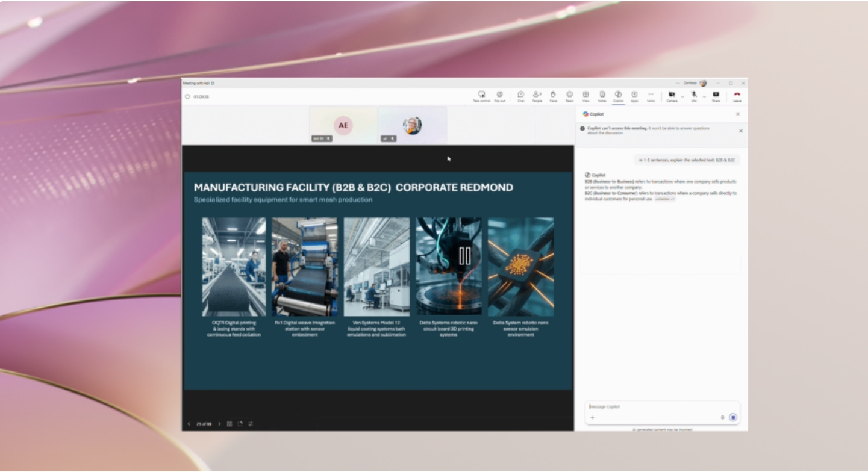
Task: Click the image of man beside weaving machine
Action: (305, 267)
